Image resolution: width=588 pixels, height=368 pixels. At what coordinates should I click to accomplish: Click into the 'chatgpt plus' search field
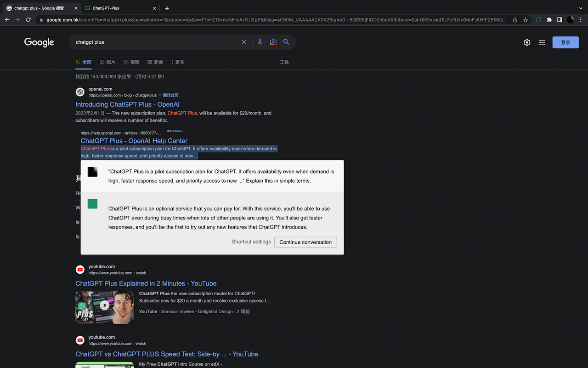[x=156, y=42]
